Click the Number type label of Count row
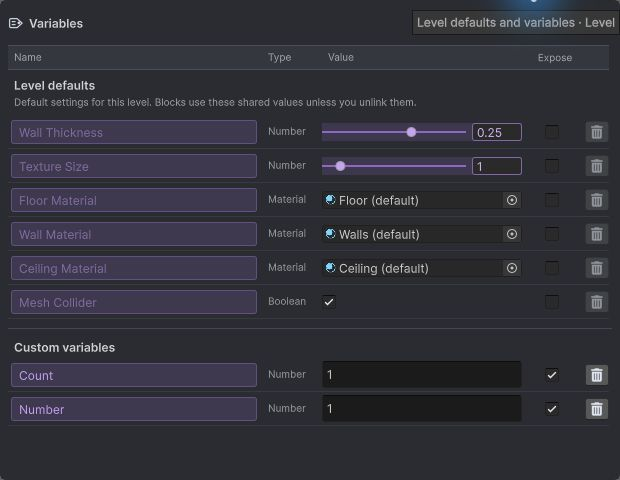This screenshot has width=620, height=480. 287,374
